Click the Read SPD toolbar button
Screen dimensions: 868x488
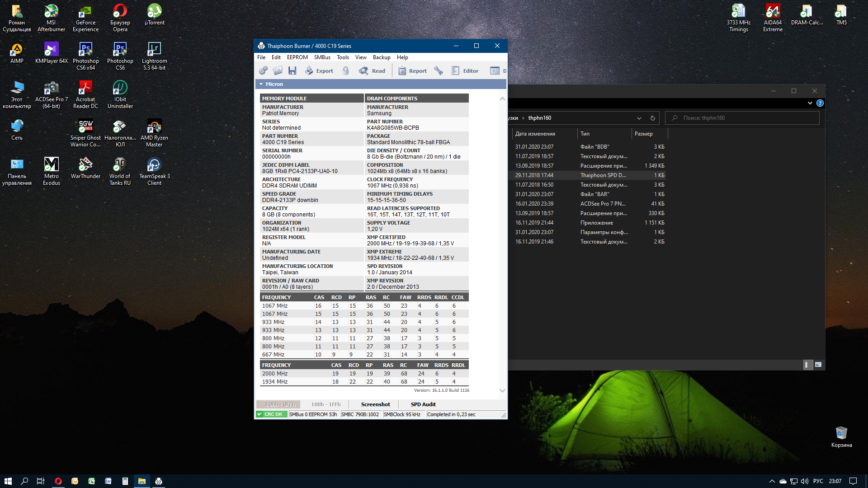pyautogui.click(x=372, y=70)
